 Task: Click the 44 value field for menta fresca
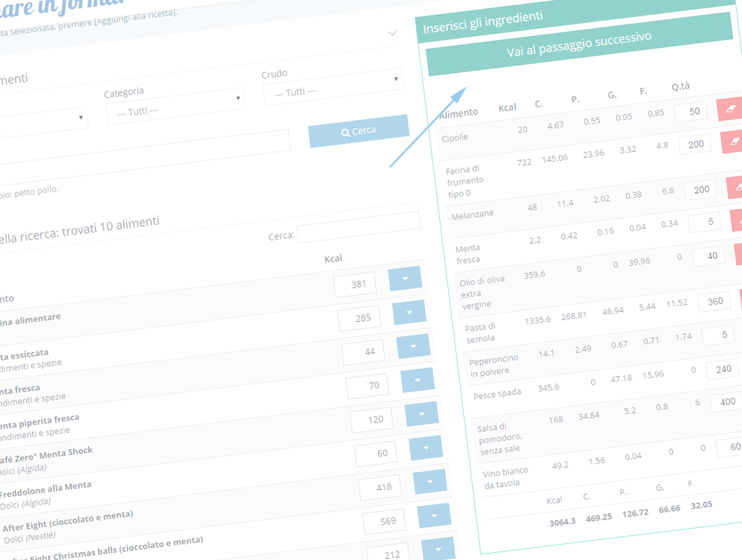364,352
